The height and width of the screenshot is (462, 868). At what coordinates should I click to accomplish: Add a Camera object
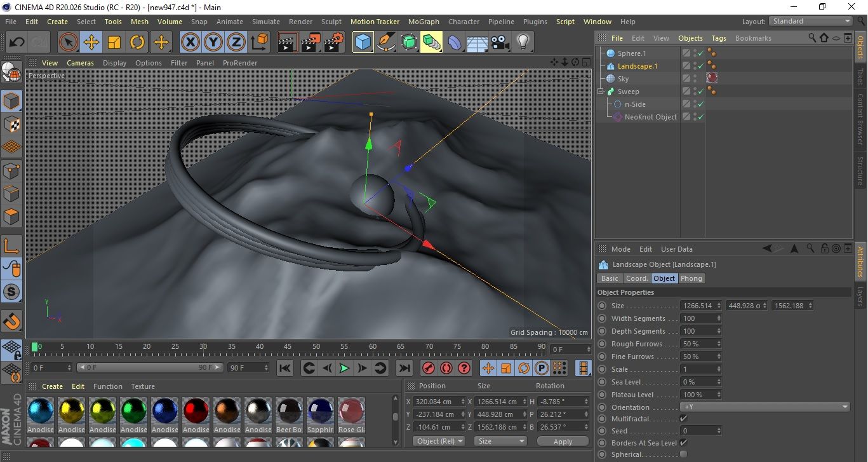coord(500,43)
